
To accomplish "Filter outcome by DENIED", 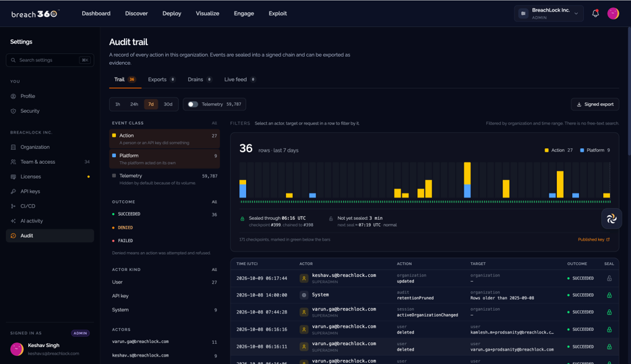I will 164,227.
